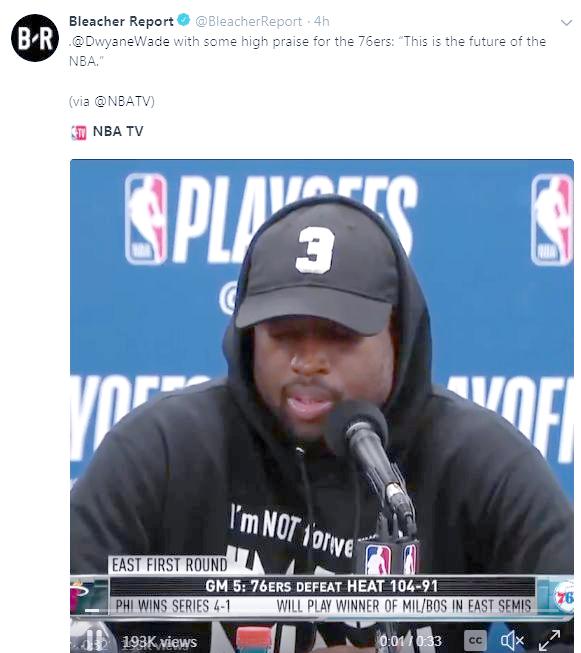Open the @NBATV mention in the via line
581x653 pixels.
pyautogui.click(x=123, y=101)
